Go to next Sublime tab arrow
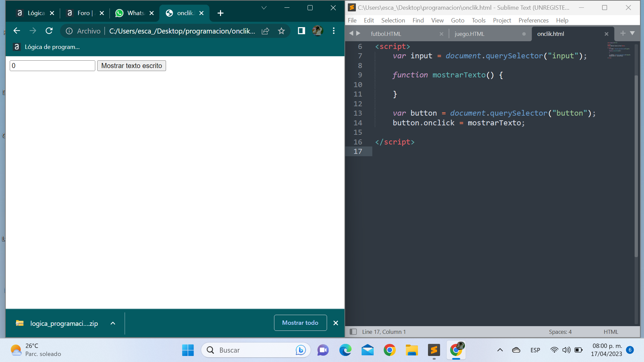644x362 pixels. (358, 33)
